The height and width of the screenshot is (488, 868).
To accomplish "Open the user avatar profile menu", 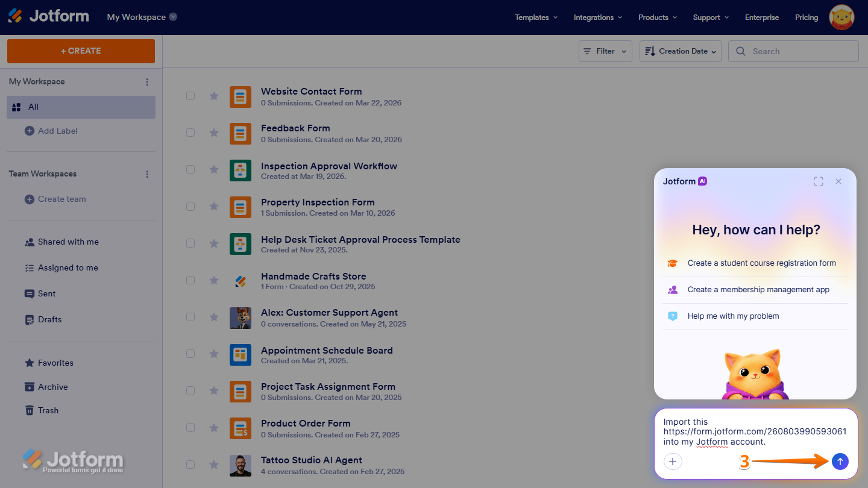I will [841, 17].
